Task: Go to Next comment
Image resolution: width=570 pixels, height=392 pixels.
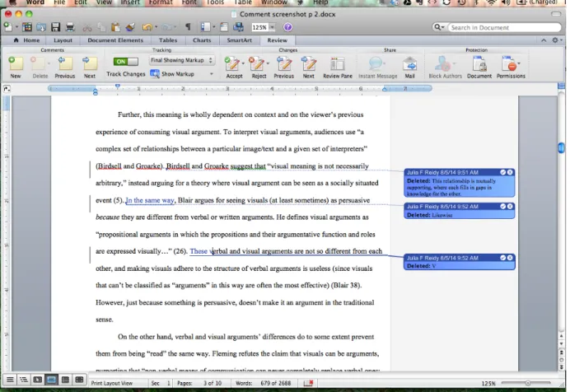Action: (90, 68)
